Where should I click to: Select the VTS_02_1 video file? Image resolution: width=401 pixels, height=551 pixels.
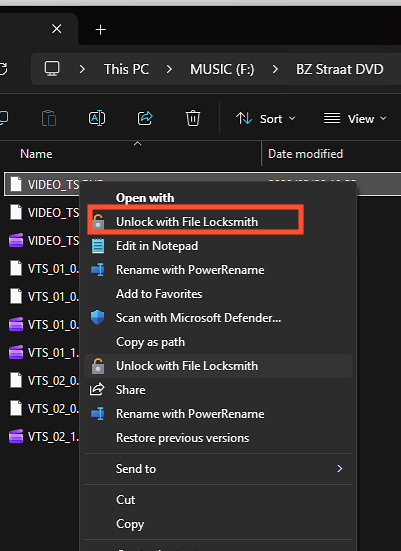pos(45,437)
